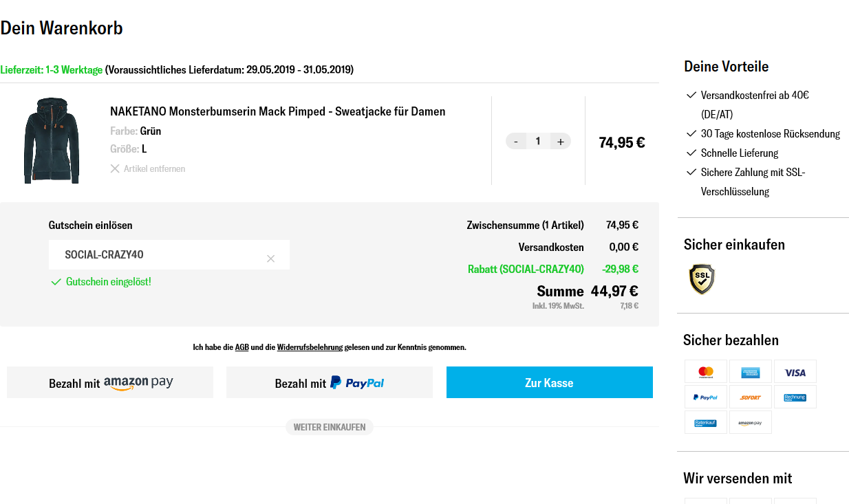This screenshot has height=504, width=849.
Task: Pay with the PayPal button
Action: [x=330, y=383]
